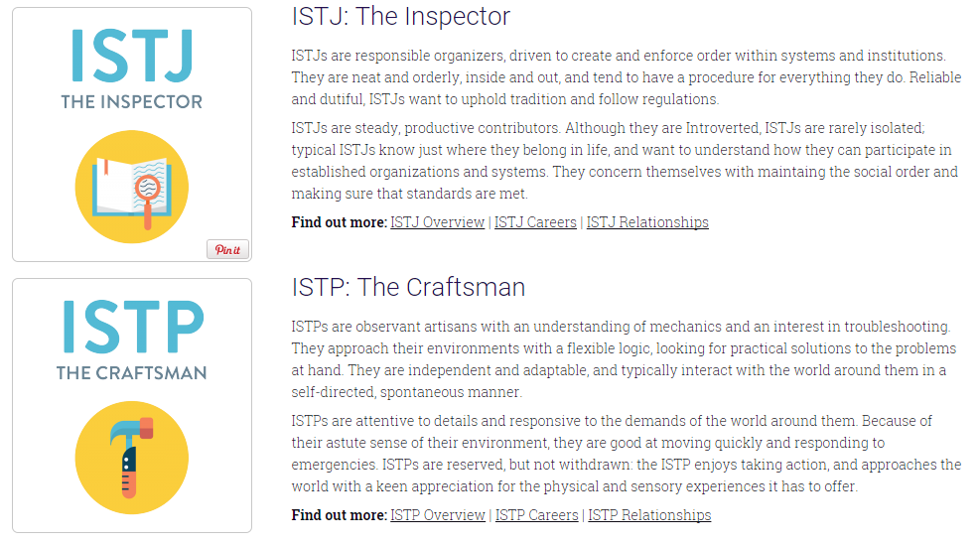Click the Pin it button
The height and width of the screenshot is (545, 980).
click(228, 249)
